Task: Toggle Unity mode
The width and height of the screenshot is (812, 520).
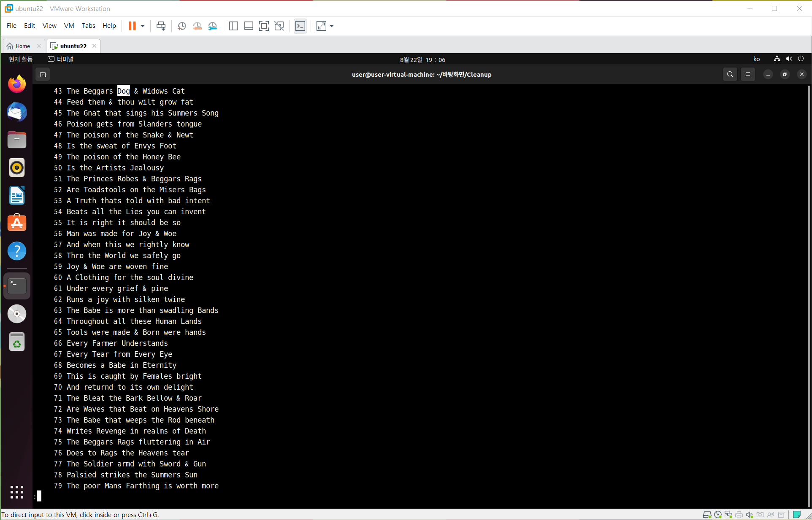Action: click(x=279, y=26)
